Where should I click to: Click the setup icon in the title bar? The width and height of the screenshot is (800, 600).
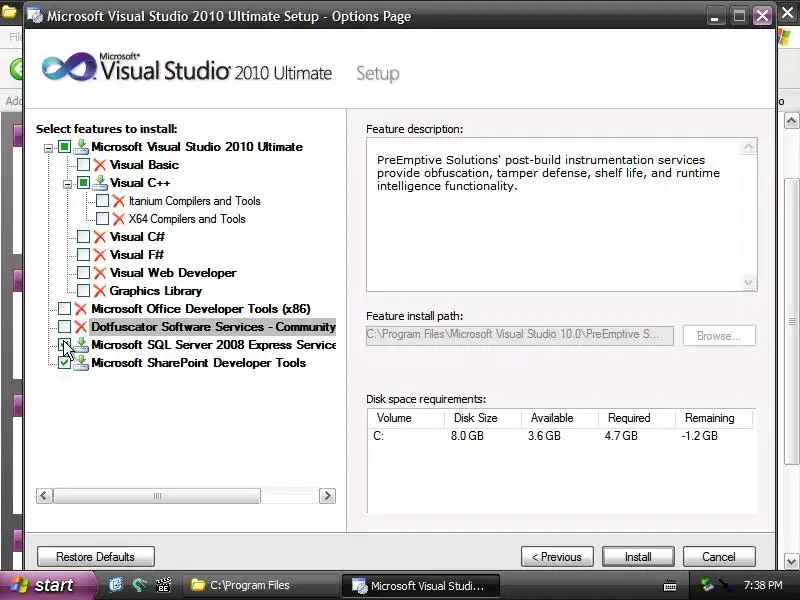(35, 16)
